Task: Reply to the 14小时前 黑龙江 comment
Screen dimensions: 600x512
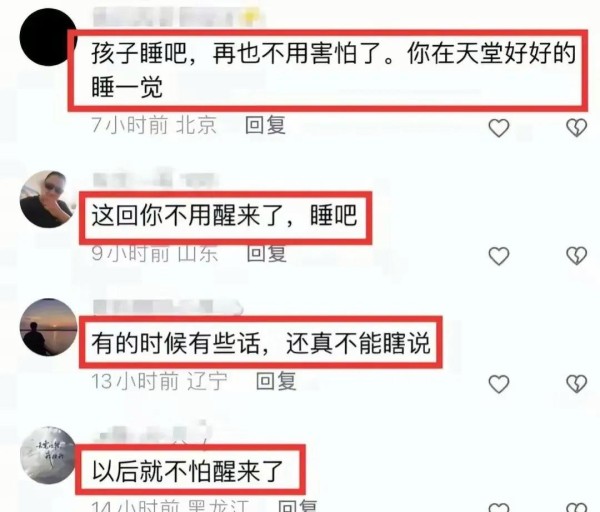Action: point(297,506)
